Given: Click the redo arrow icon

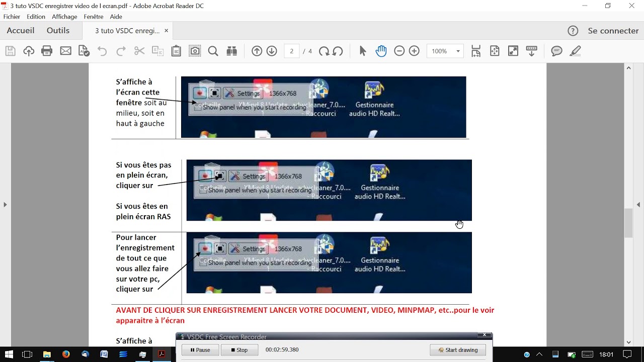Looking at the screenshot, I should [121, 51].
